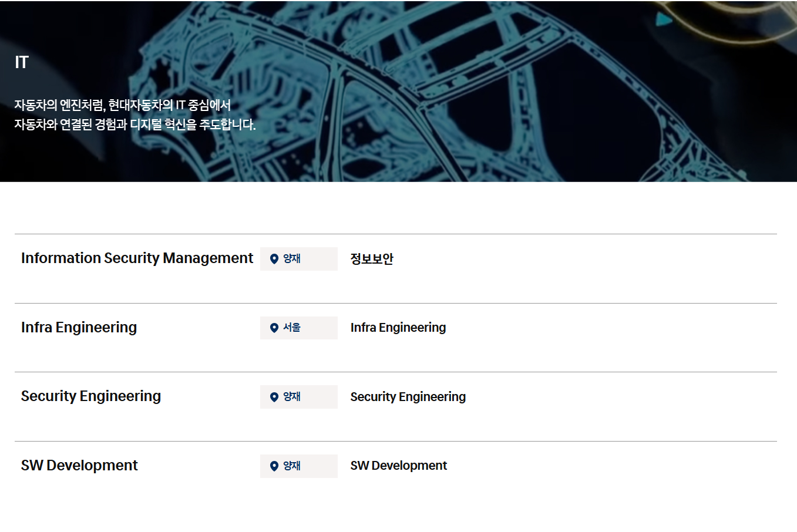This screenshot has height=532, width=797.
Task: Click the Security Engineering description in the right column
Action: click(x=408, y=397)
